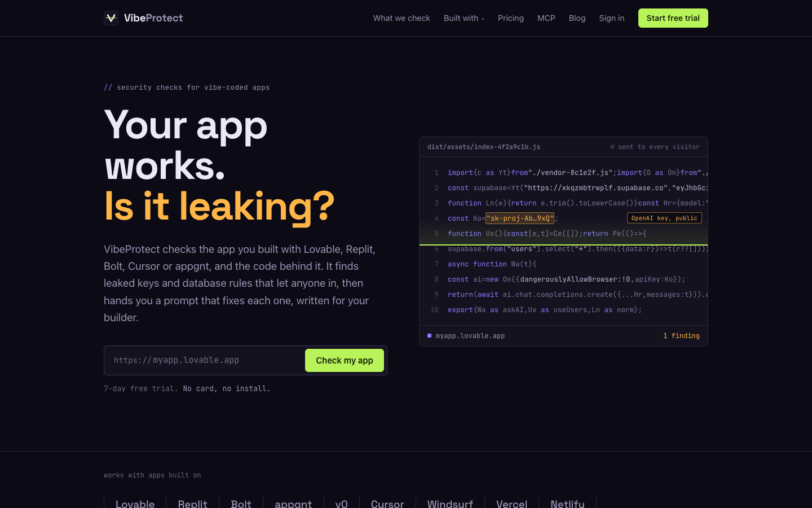Screen dimensions: 812x508
Task: Click code line 1 import statement
Action: [x=577, y=173]
